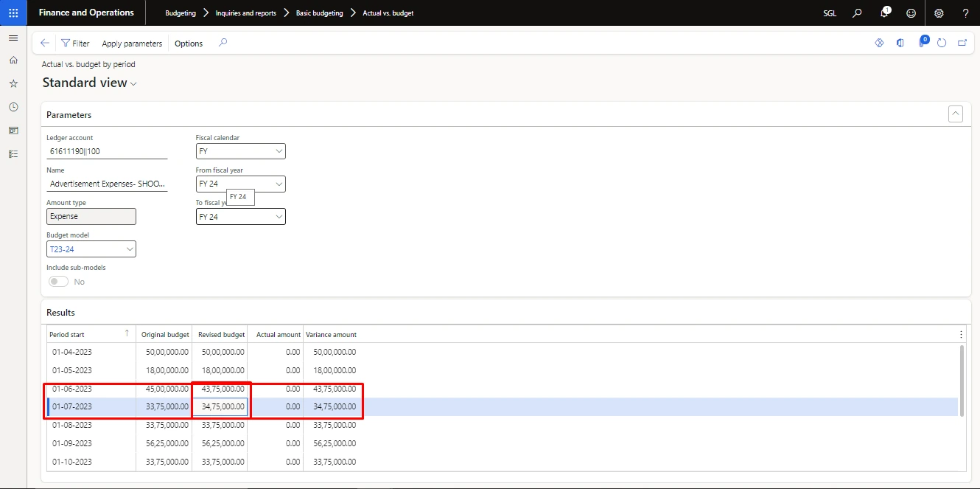Click Apply parameters button
The height and width of the screenshot is (489, 980).
tap(132, 44)
